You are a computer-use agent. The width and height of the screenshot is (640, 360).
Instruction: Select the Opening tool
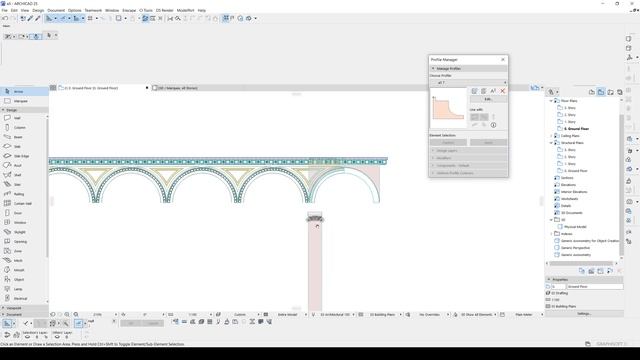23,242
